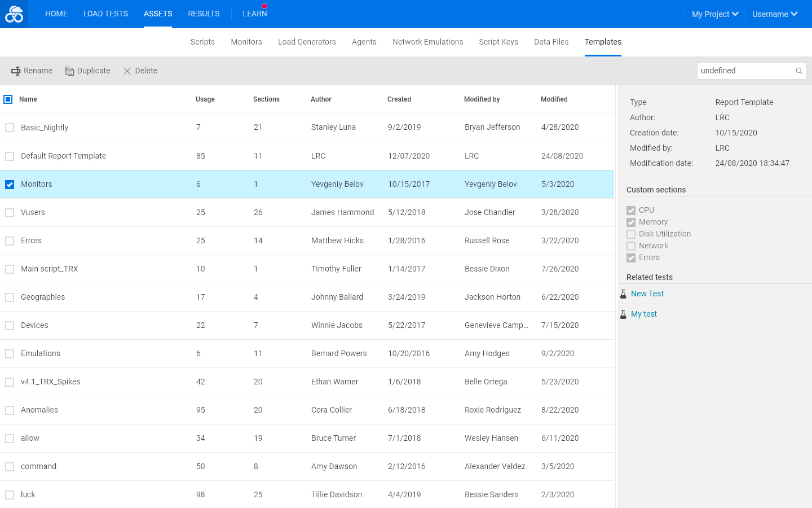Click the Delete X icon

pyautogui.click(x=127, y=71)
